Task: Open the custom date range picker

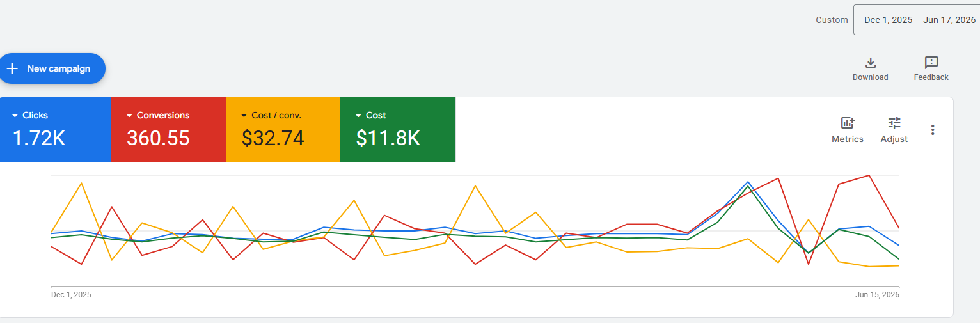Action: (917, 20)
